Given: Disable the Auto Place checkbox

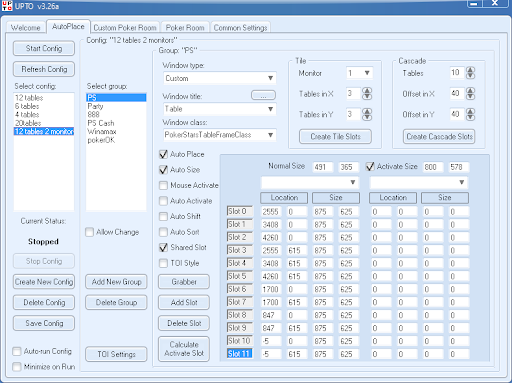Looking at the screenshot, I should [x=163, y=154].
